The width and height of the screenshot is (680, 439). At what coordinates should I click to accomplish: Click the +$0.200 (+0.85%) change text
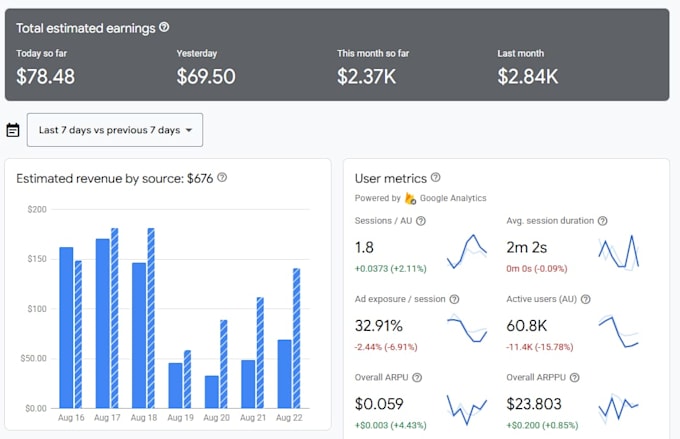pos(542,426)
